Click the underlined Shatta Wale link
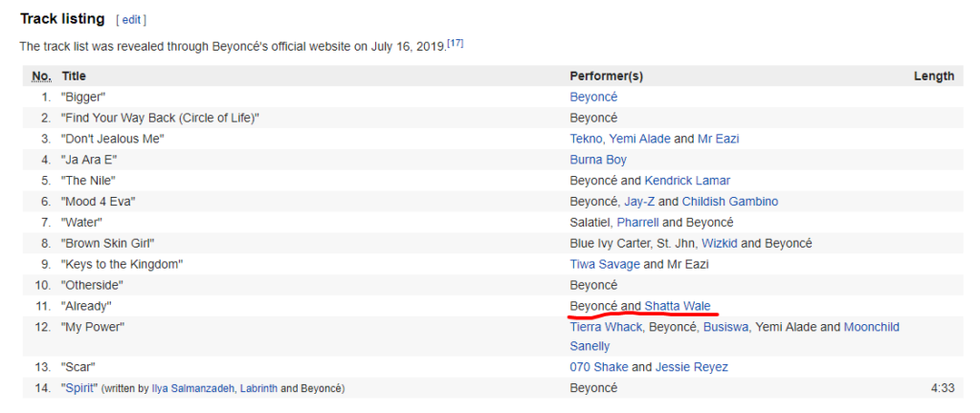The width and height of the screenshot is (980, 413). pos(678,306)
